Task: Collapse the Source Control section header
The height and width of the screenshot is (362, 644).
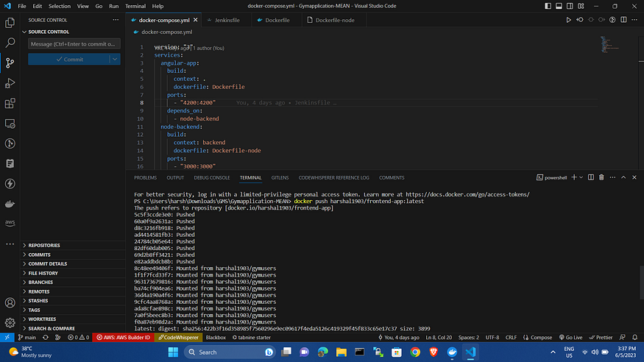Action: click(x=73, y=32)
